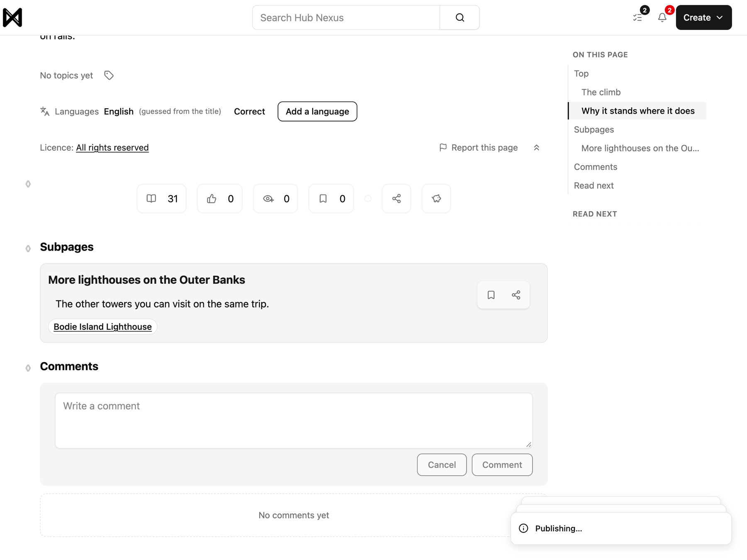
Task: Open the notifications bell
Action: click(x=662, y=17)
